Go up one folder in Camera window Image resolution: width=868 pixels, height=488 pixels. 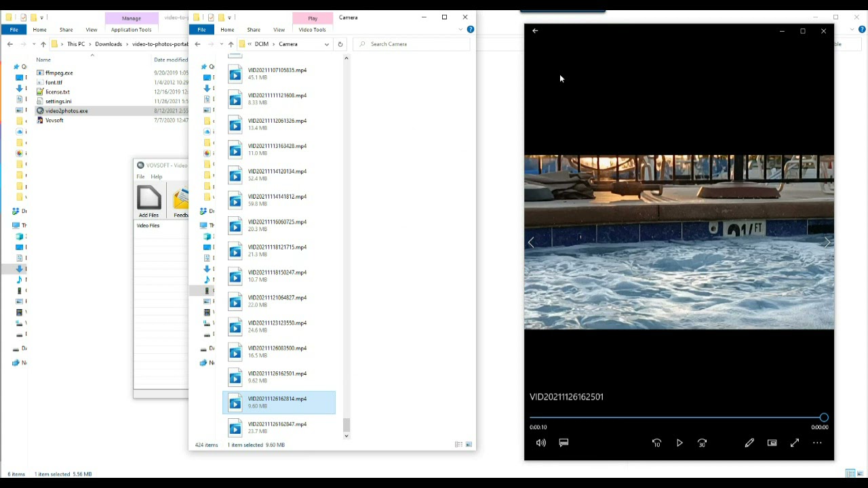pyautogui.click(x=231, y=44)
